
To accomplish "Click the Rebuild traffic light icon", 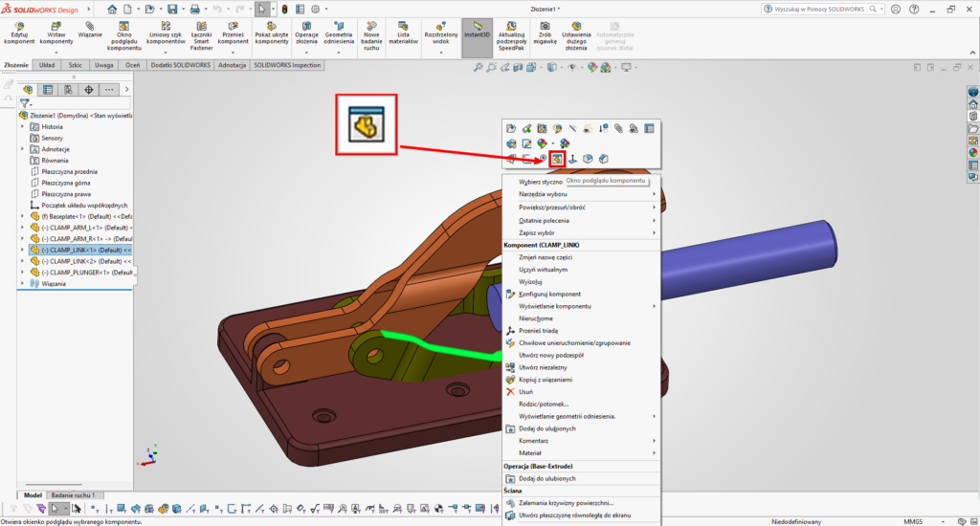I will pyautogui.click(x=284, y=10).
